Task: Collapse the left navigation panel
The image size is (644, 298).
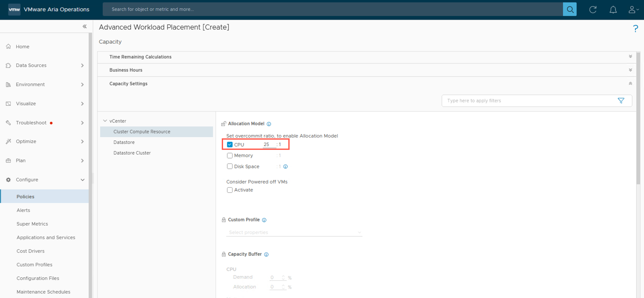Action: coord(84,26)
